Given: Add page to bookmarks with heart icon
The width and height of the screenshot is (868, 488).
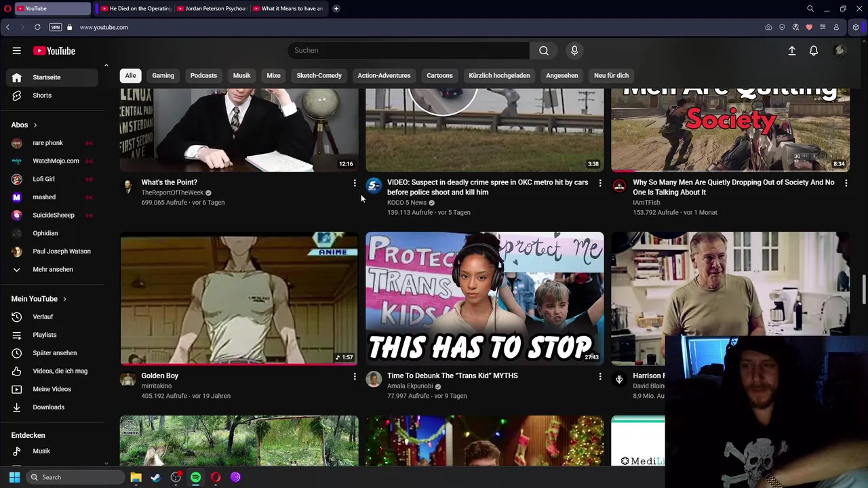Looking at the screenshot, I should pyautogui.click(x=809, y=27).
